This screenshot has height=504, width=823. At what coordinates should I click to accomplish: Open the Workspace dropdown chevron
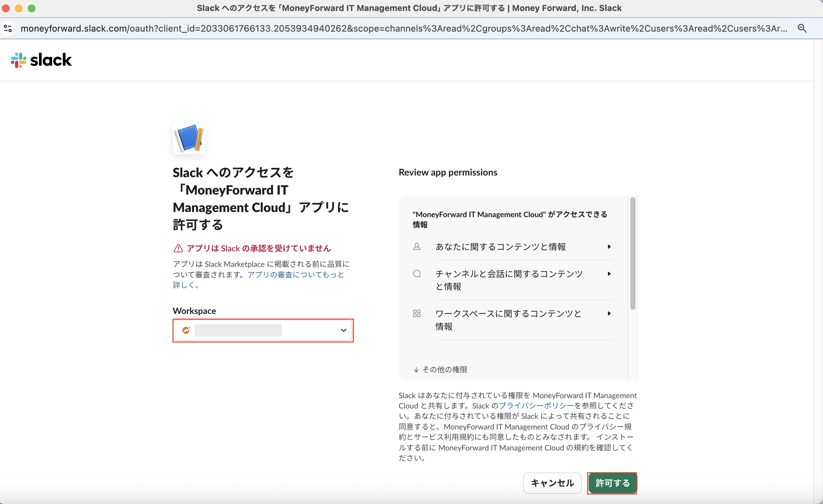343,330
